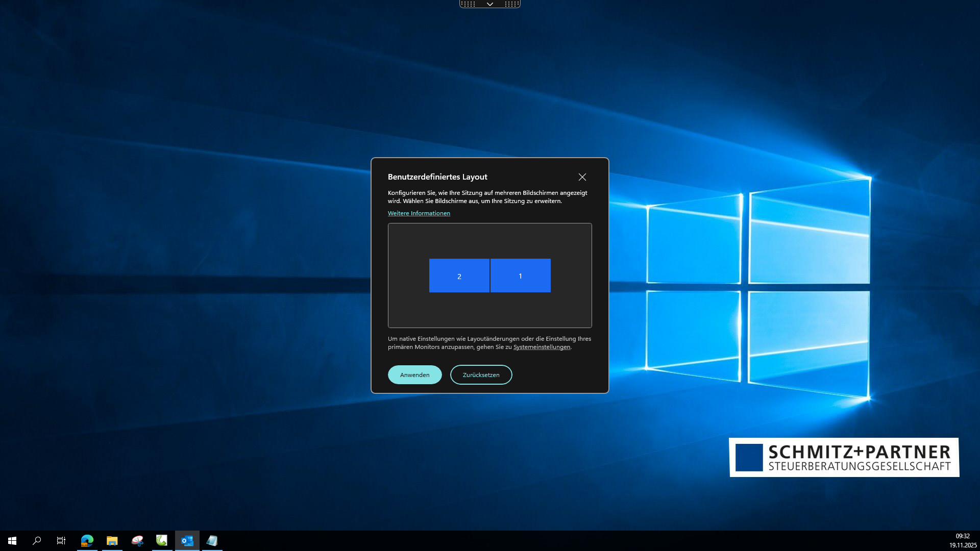980x551 pixels.
Task: Select monitor 1 in layout preview
Action: coord(520,275)
